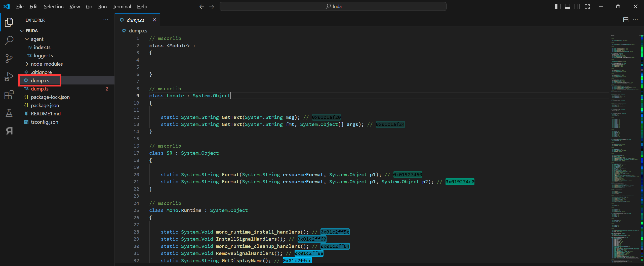Click the frida command center search box
The width and height of the screenshot is (644, 266).
click(333, 7)
